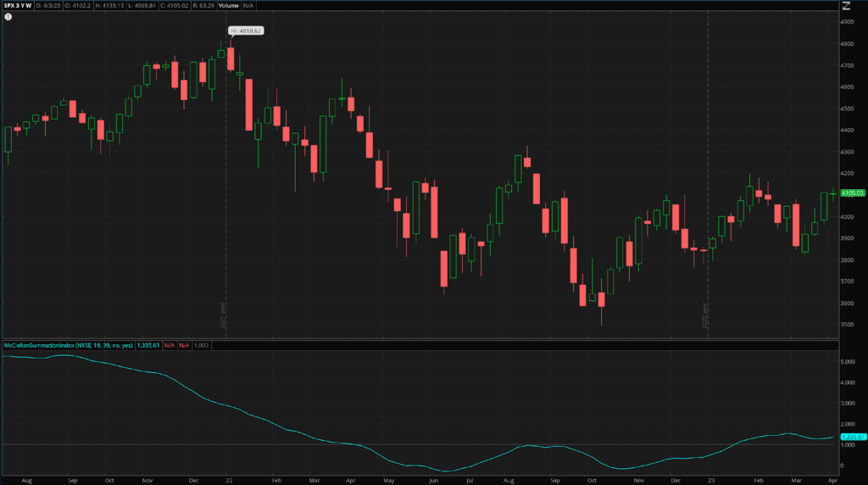This screenshot has width=868, height=485.
Task: Click the 2,000 indicator axis label
Action: [848, 424]
